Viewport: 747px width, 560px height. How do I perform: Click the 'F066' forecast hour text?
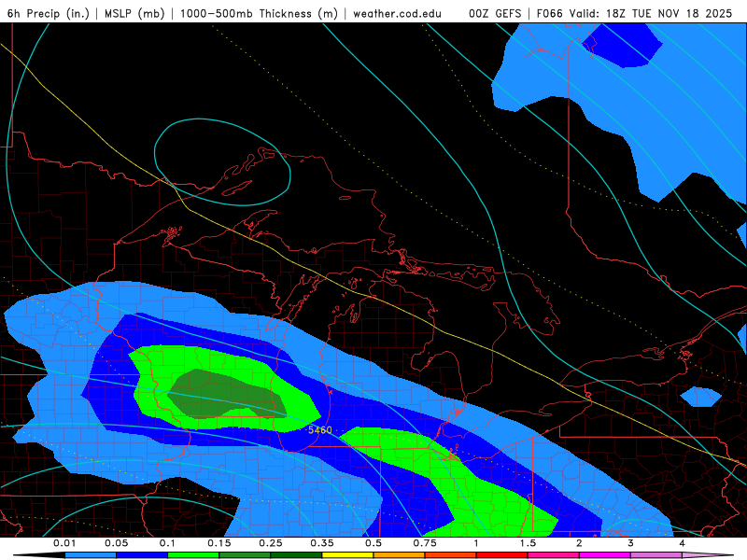pos(550,13)
